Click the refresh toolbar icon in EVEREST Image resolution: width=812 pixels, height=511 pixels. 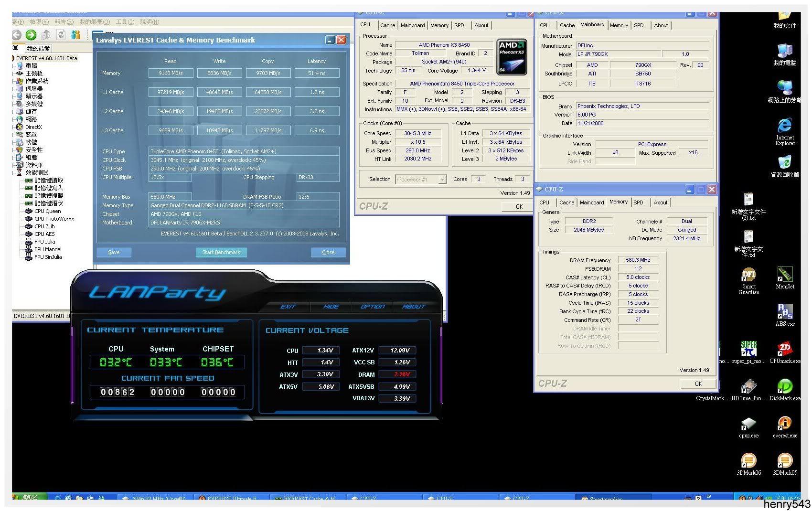click(61, 35)
